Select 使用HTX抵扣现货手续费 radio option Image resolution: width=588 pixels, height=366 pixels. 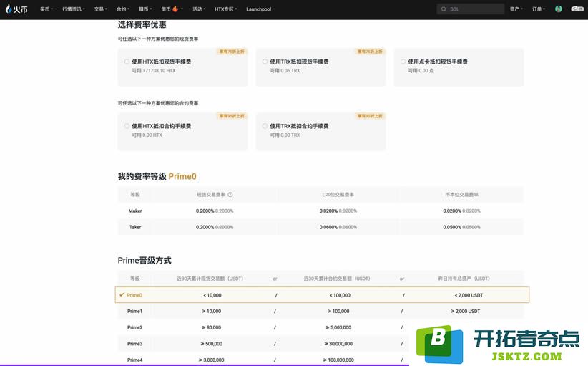point(127,62)
